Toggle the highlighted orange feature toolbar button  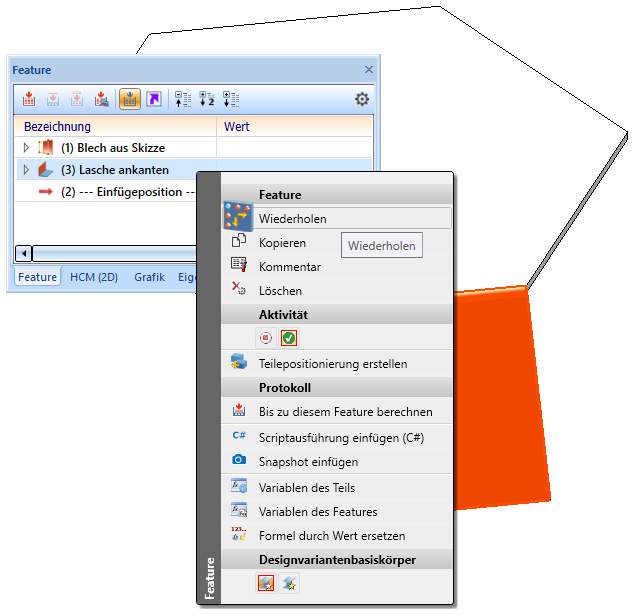click(130, 99)
